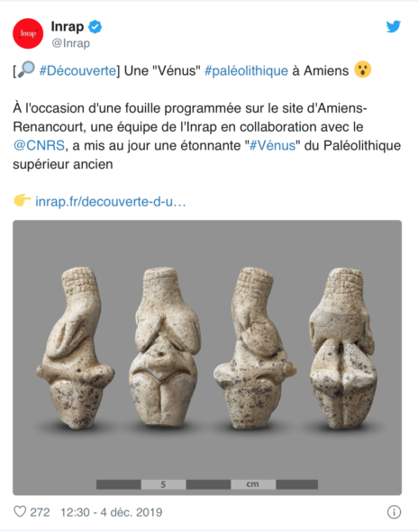Open the Twitter bird logo
Screen dimensions: 418x532
click(394, 26)
